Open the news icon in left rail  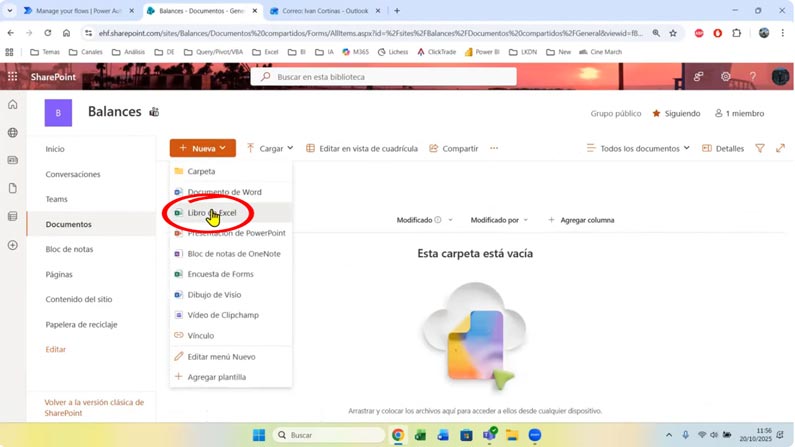click(13, 160)
